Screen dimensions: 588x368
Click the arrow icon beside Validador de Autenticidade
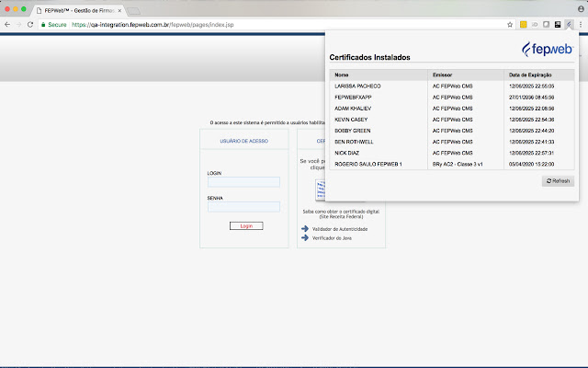coord(305,229)
